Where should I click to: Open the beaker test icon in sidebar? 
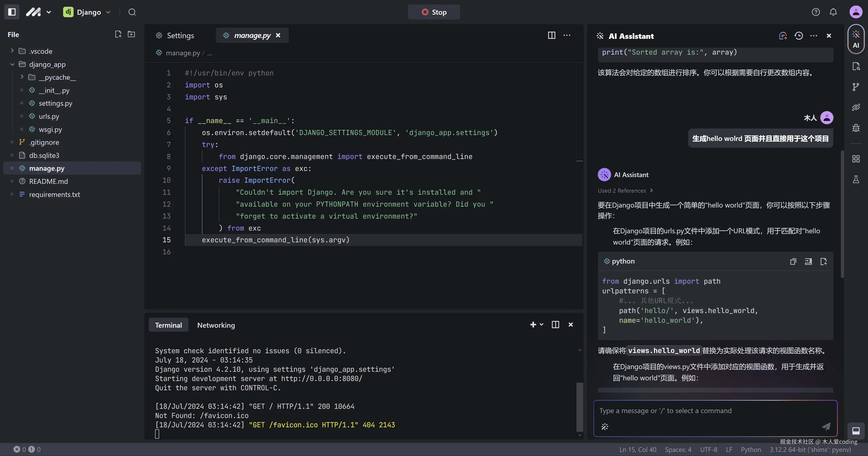tap(856, 179)
